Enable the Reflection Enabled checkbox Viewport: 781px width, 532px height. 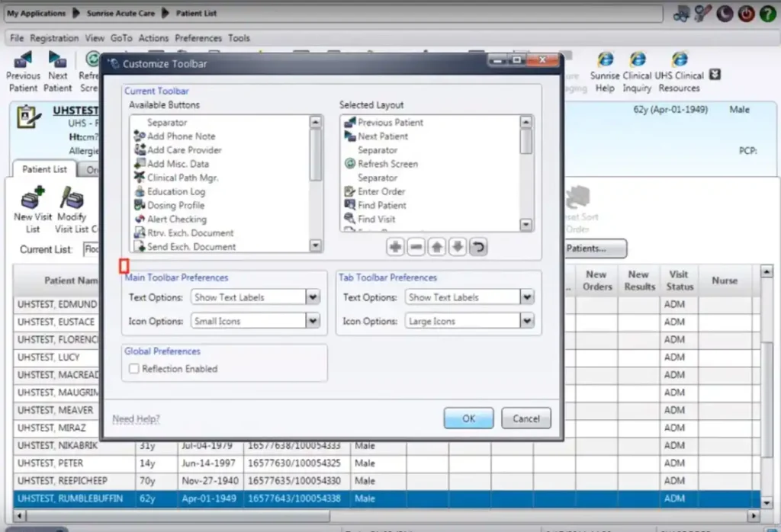133,369
